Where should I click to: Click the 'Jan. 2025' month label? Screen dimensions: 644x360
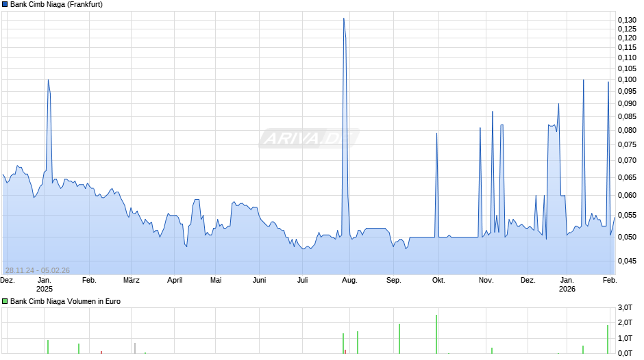(45, 285)
